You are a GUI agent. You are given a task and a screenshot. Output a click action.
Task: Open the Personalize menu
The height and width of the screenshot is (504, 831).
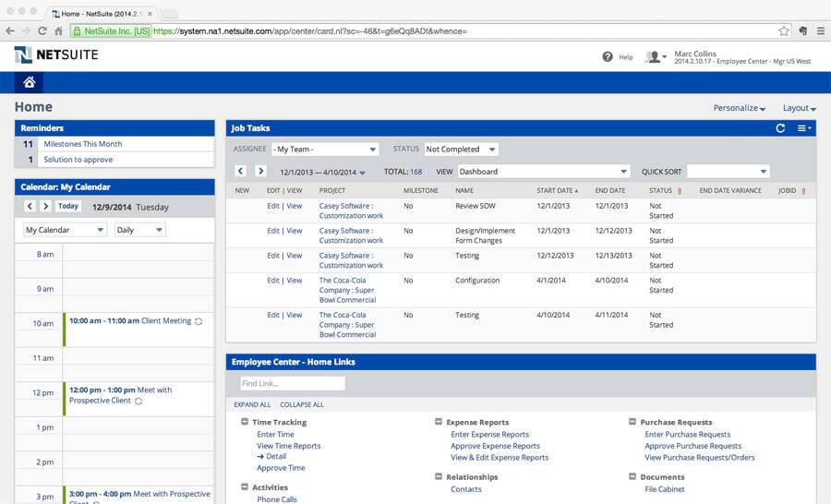coord(740,108)
